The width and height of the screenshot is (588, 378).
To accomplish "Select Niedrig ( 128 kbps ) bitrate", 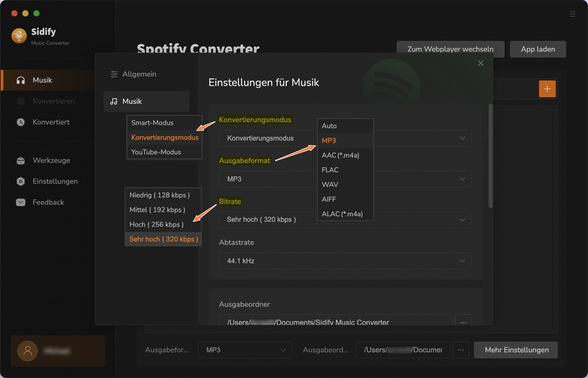I will point(163,195).
